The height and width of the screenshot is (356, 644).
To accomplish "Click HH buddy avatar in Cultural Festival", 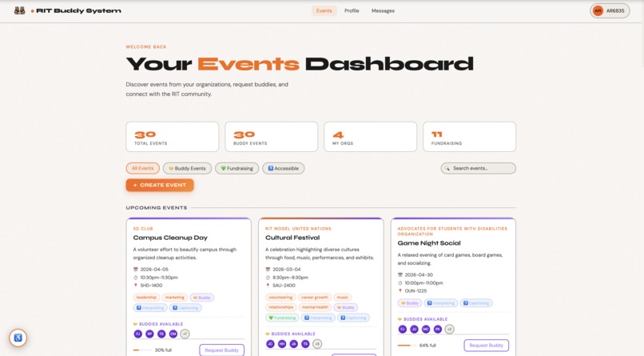I will pyautogui.click(x=282, y=344).
